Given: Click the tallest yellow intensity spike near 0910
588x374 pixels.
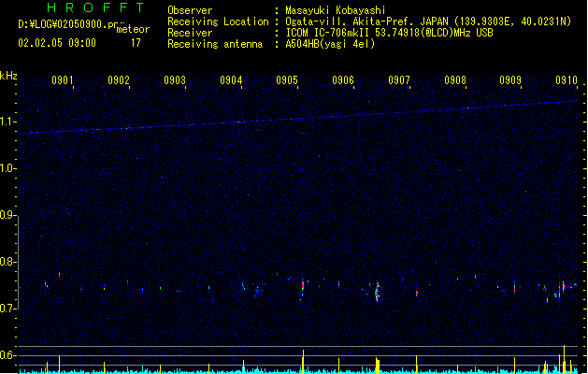Looking at the screenshot, I should pyautogui.click(x=564, y=359).
